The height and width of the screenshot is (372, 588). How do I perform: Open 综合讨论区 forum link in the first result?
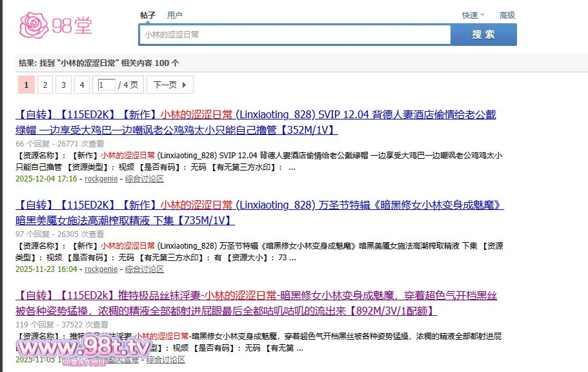point(145,179)
